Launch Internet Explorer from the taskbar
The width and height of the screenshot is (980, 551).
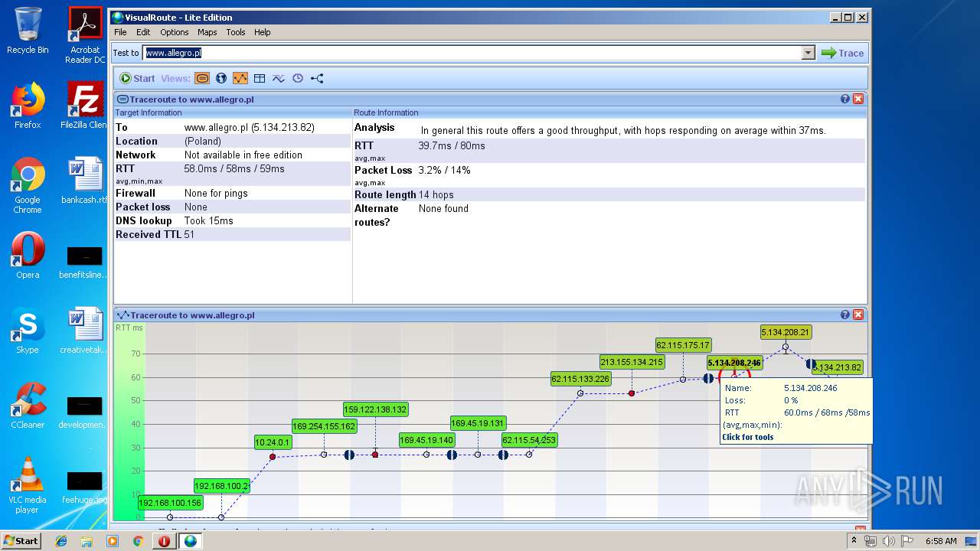[61, 541]
